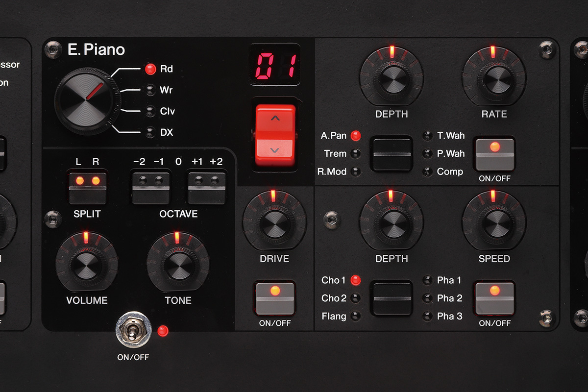Step program down with the red rocker's down arrow
Screen dimensions: 588x392
(x=275, y=151)
